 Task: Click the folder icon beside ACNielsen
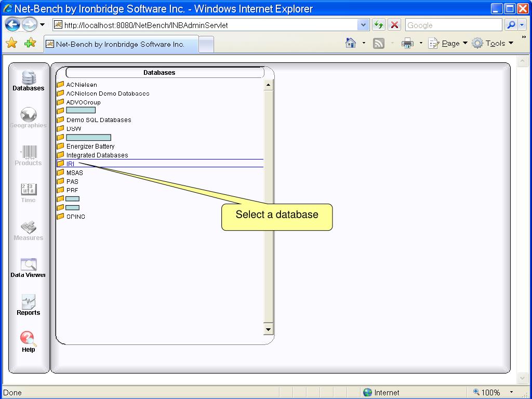(x=60, y=85)
